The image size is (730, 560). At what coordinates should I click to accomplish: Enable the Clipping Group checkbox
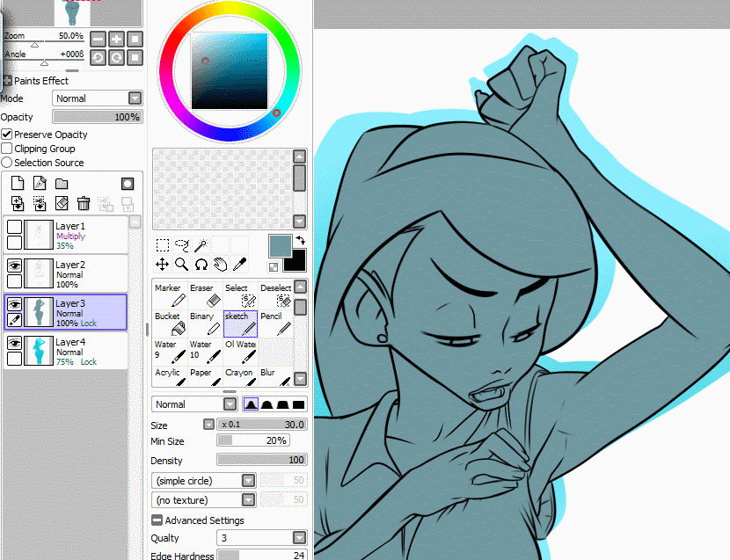(7, 149)
